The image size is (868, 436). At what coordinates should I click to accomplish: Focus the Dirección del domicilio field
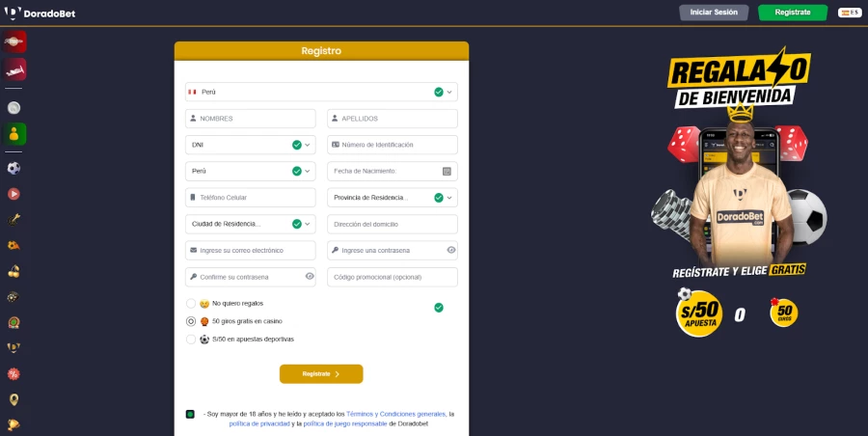(x=393, y=224)
